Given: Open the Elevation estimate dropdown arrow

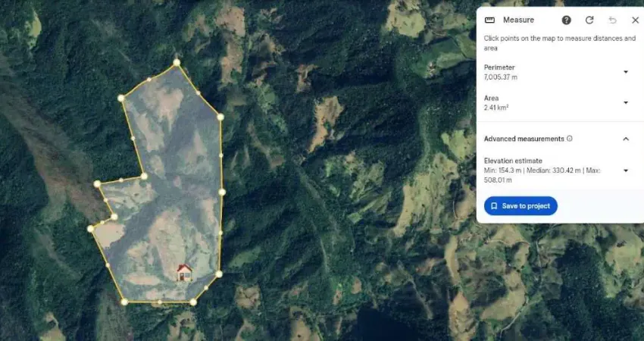Looking at the screenshot, I should point(626,170).
